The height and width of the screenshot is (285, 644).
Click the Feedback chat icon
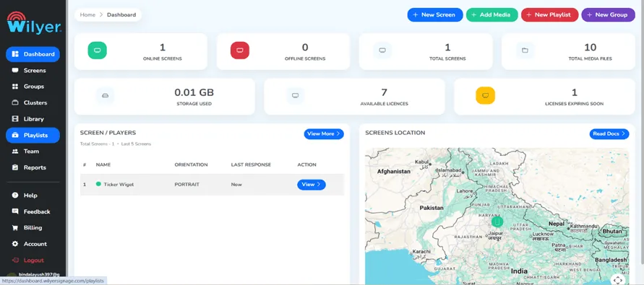click(x=15, y=211)
